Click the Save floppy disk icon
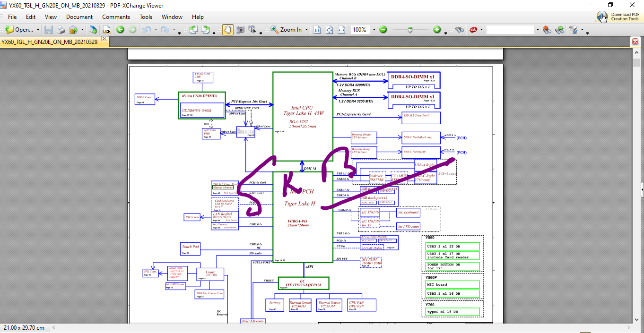Viewport: 644px width, 333px height. pos(48,29)
